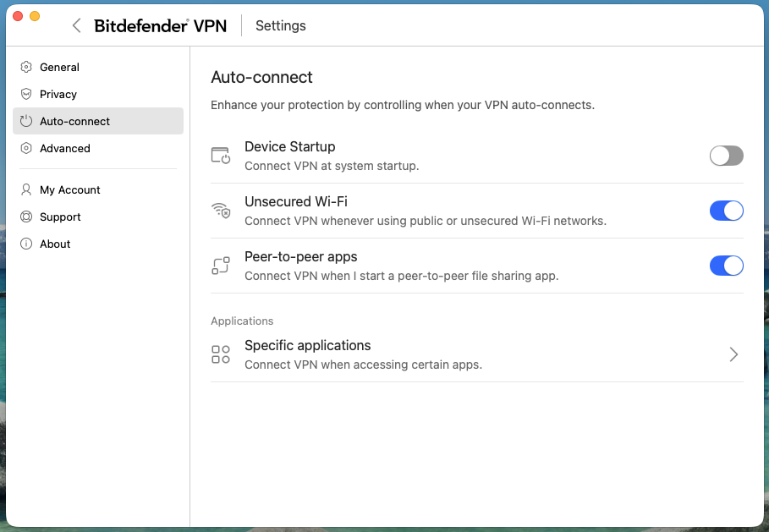Viewport: 769px width, 532px height.
Task: Click the General gear icon in sidebar
Action: click(x=26, y=67)
